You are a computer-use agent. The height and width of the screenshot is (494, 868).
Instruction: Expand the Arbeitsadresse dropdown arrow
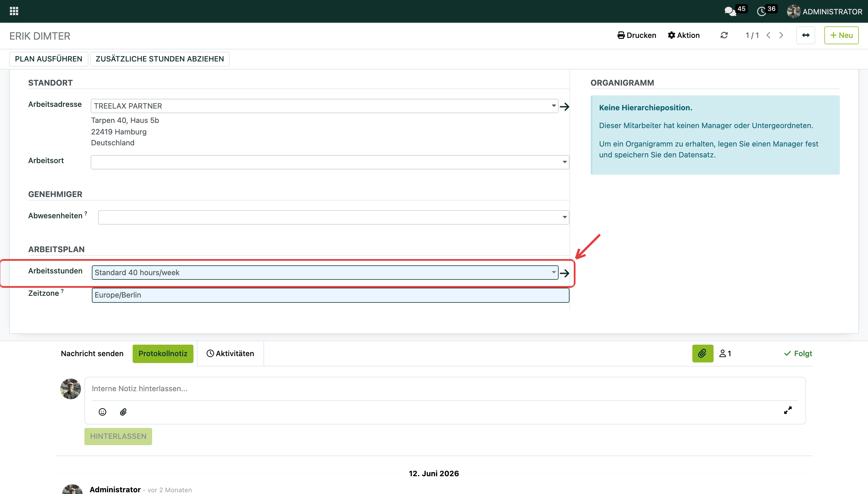[x=553, y=106]
